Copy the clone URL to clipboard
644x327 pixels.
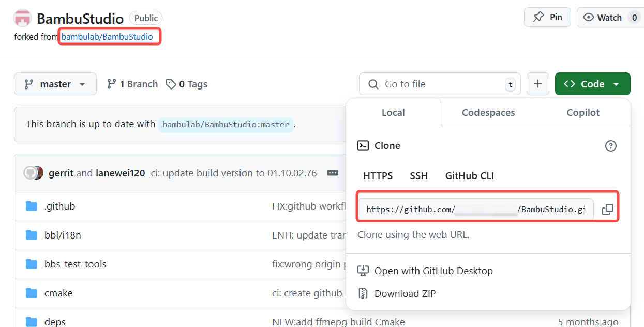pos(608,209)
